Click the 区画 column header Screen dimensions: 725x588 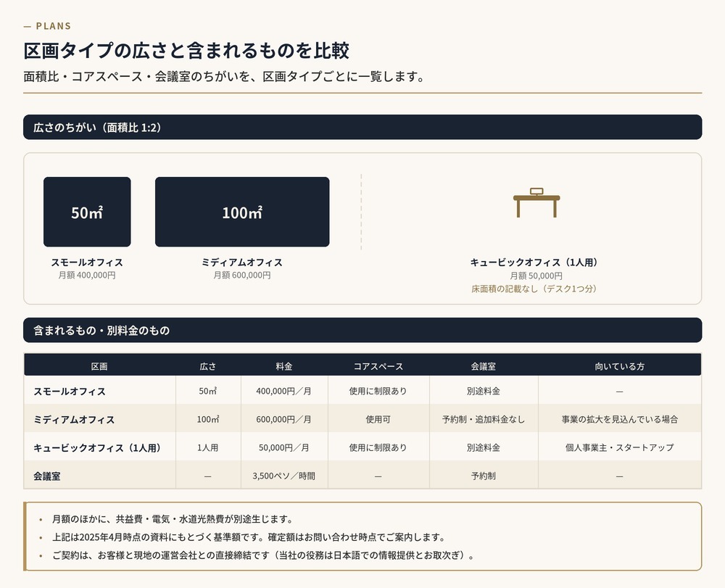point(99,366)
